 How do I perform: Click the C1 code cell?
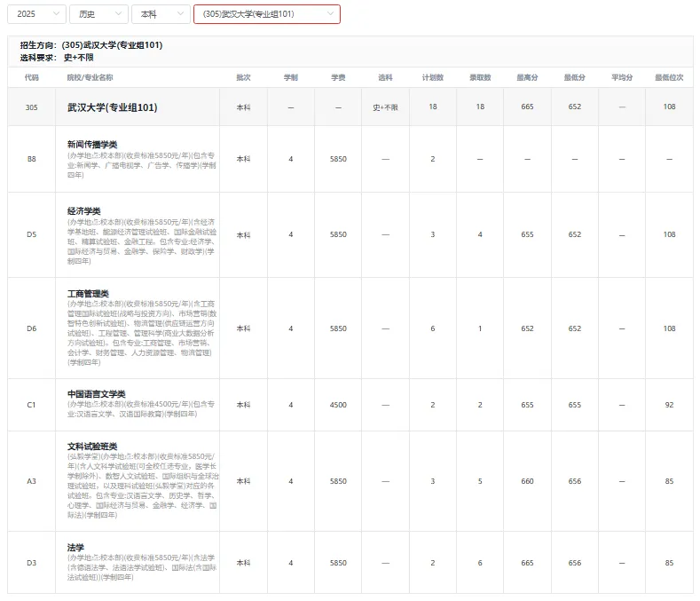click(x=31, y=405)
